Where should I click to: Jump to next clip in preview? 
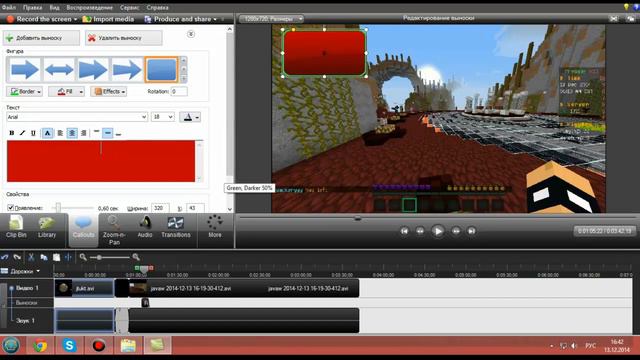click(x=471, y=231)
